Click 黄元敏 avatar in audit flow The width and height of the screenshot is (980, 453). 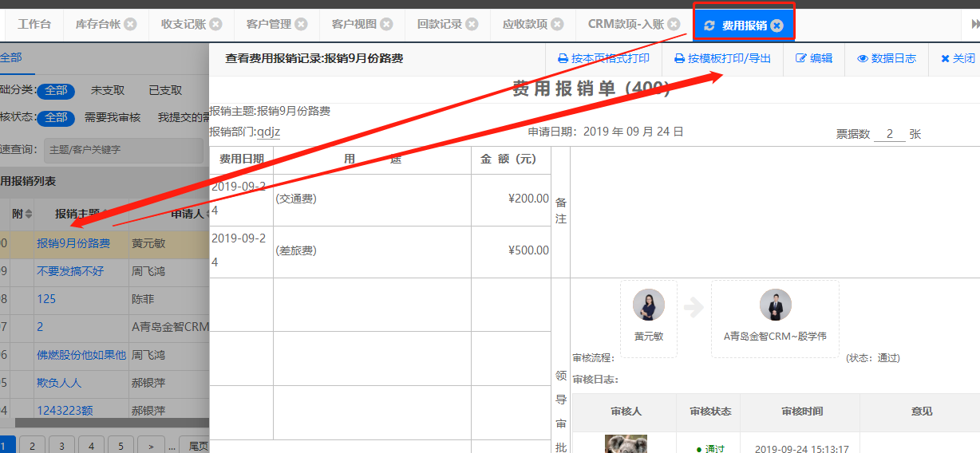[x=649, y=305]
